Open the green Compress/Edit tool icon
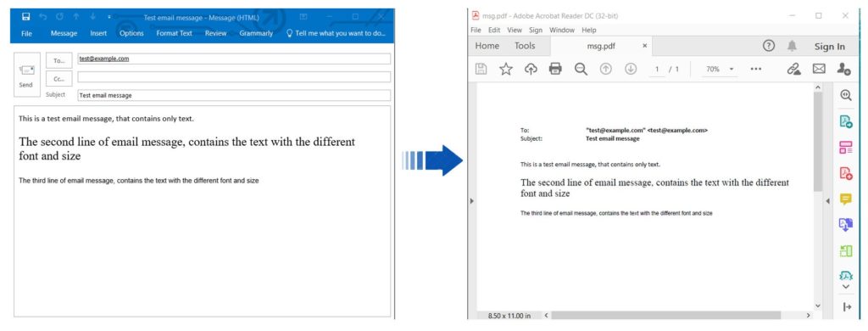Screen dimensions: 868x331 tap(846, 250)
